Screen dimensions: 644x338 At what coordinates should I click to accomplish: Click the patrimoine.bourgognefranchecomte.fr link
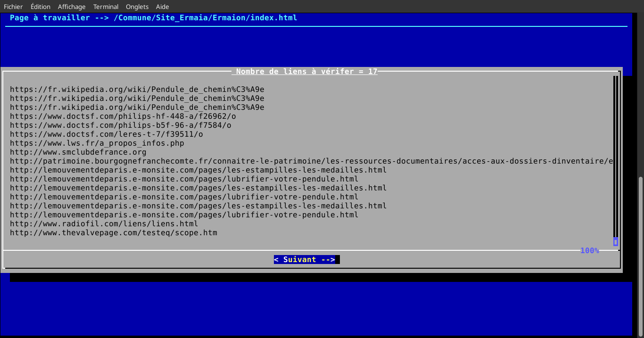(x=311, y=161)
